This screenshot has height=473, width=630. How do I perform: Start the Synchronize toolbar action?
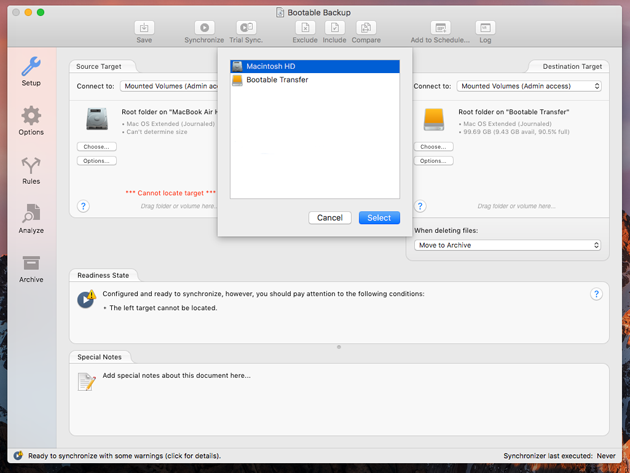204,28
